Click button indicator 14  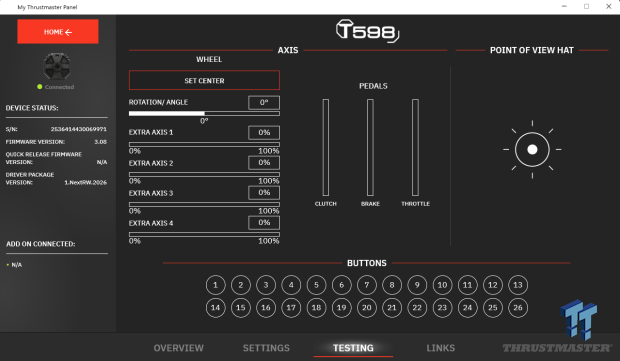click(x=215, y=308)
